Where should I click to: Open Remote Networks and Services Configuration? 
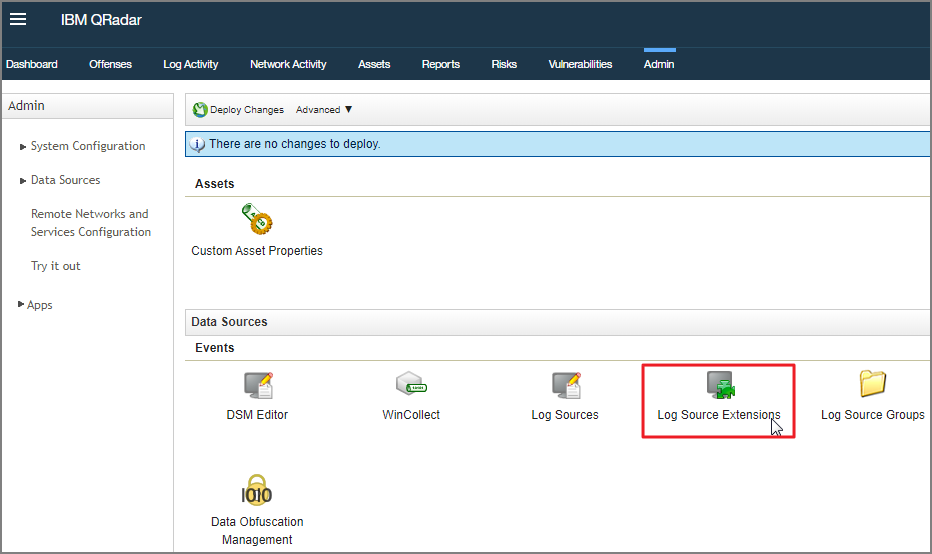91,223
